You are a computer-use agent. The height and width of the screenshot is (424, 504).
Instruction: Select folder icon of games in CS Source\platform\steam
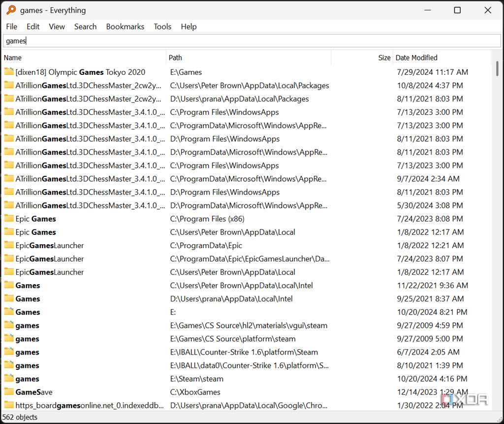[x=9, y=338]
